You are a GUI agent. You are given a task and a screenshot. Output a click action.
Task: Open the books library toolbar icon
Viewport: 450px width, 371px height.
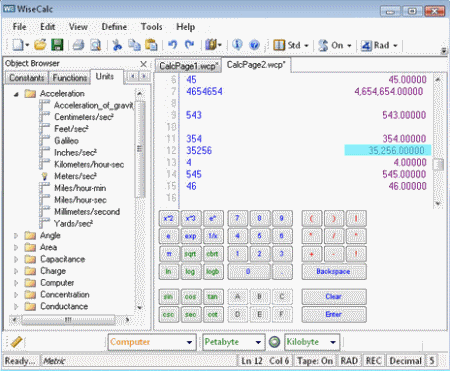(211, 45)
